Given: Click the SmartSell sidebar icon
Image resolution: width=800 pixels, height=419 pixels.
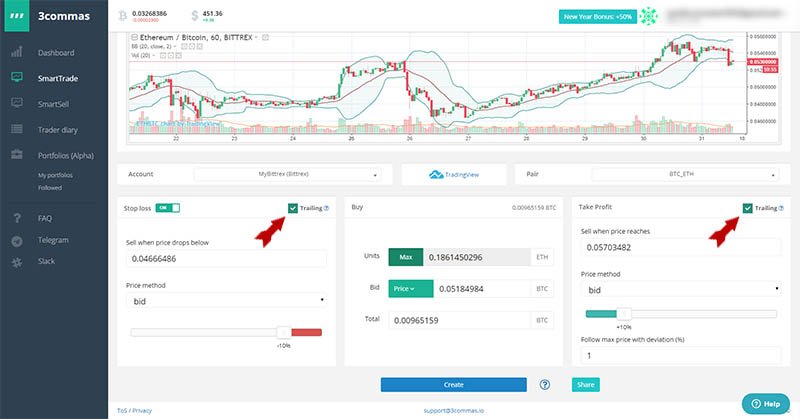Looking at the screenshot, I should 17,103.
